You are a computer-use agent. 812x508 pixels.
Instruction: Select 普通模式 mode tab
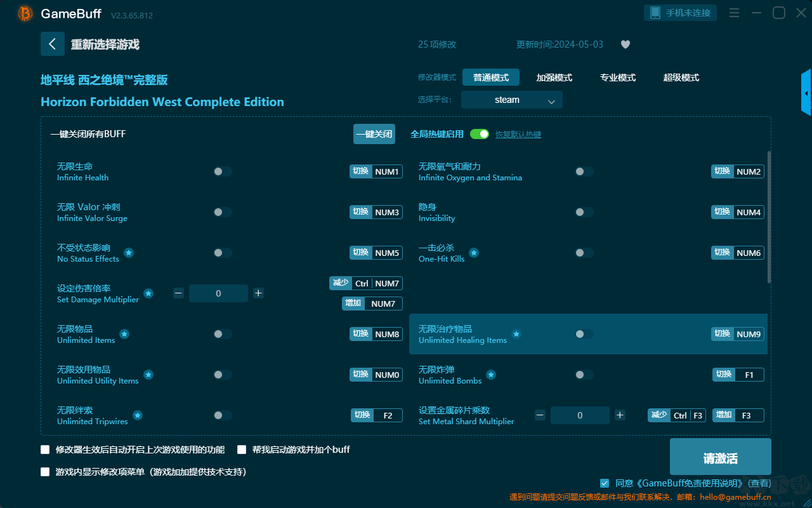coord(491,77)
